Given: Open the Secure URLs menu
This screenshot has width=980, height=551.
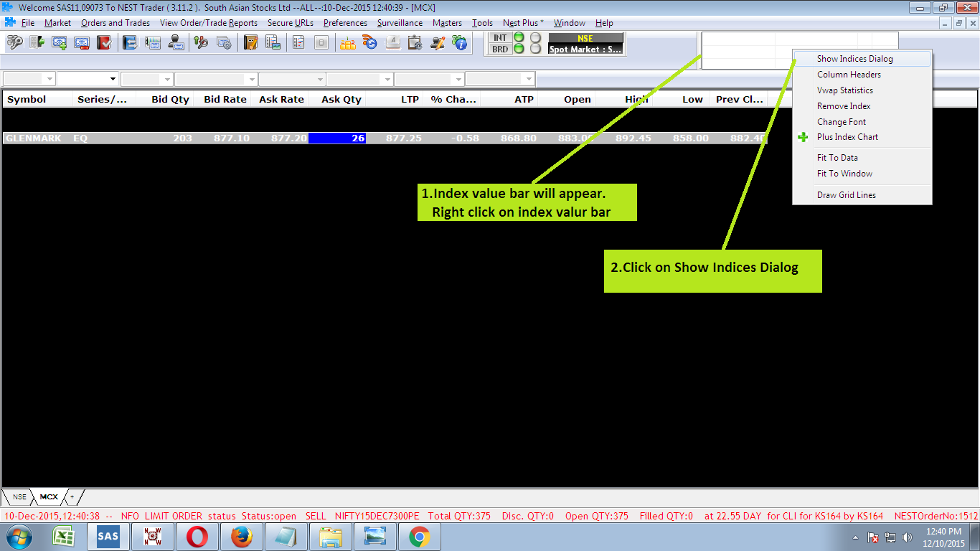Looking at the screenshot, I should click(291, 23).
